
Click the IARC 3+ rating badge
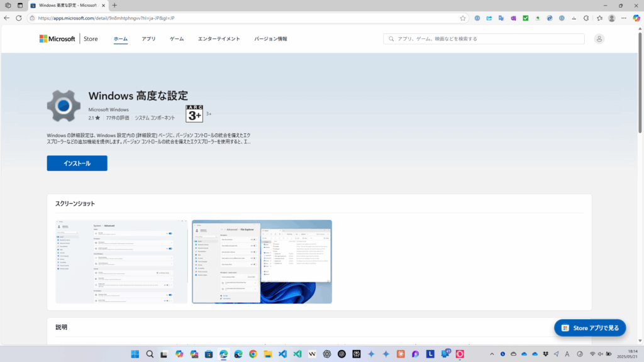194,114
